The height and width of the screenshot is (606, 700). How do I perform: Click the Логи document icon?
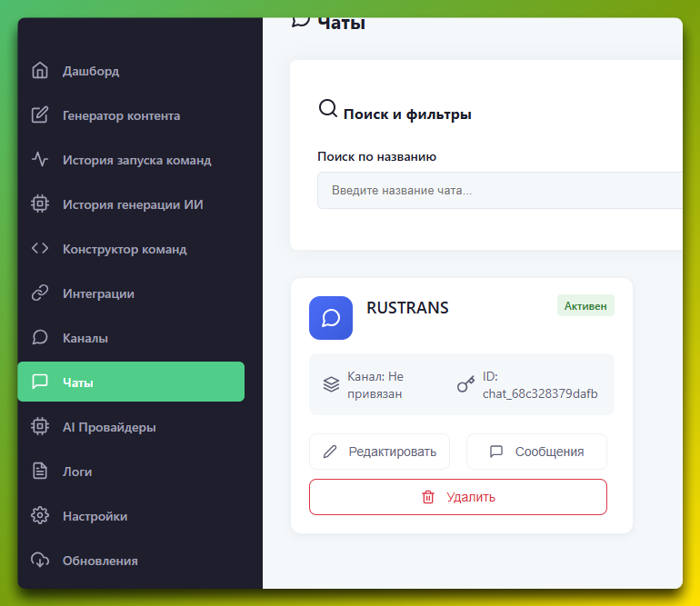39,472
